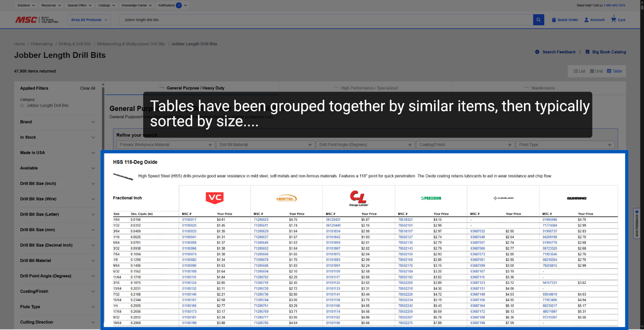The height and width of the screenshot is (330, 644).
Task: Expand the In Stock filter
Action: [57, 137]
